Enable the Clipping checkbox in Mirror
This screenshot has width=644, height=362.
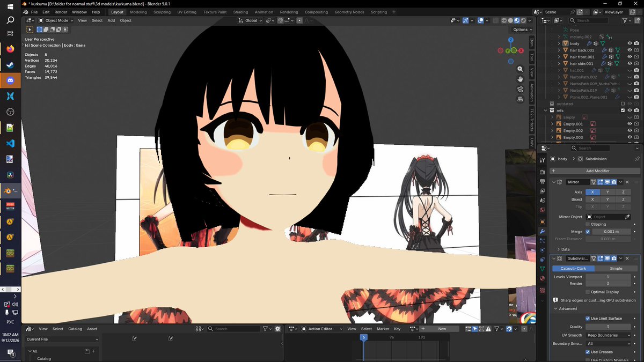588,224
